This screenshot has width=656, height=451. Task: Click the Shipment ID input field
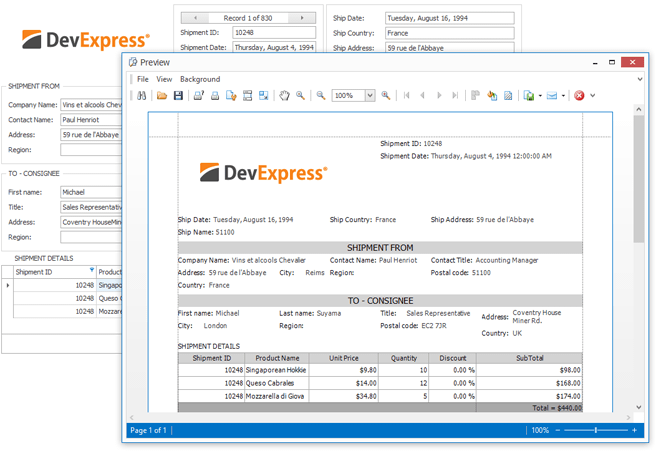tap(273, 32)
